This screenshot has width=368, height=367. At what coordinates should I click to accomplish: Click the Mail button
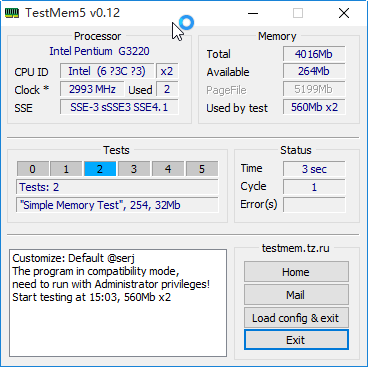tap(296, 295)
